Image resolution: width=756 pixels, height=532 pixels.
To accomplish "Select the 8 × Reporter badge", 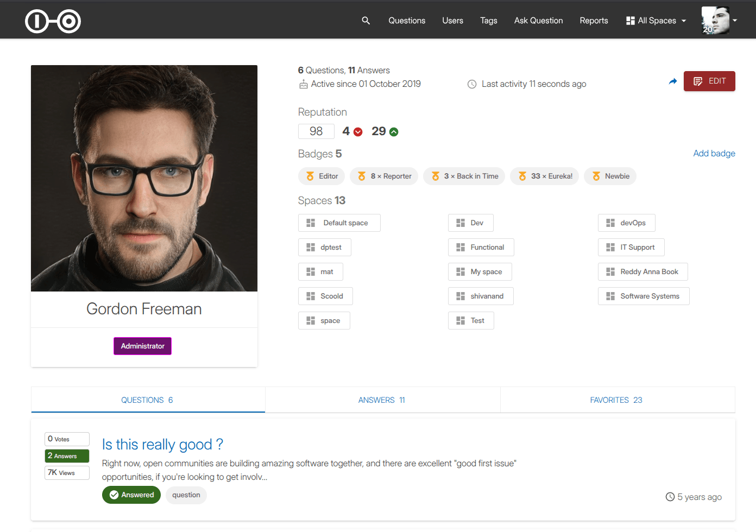I will point(384,176).
